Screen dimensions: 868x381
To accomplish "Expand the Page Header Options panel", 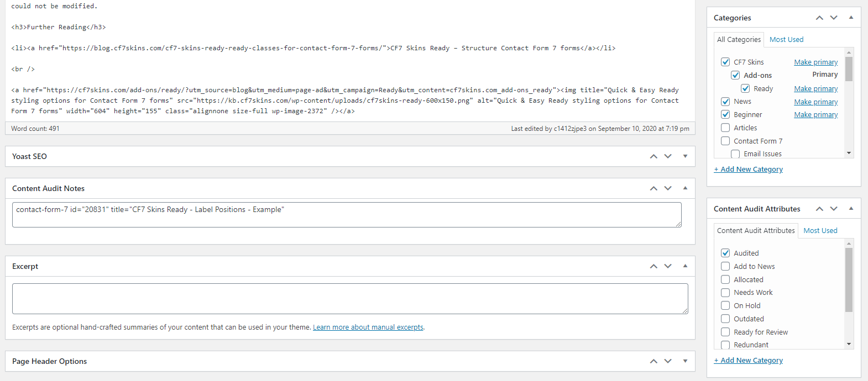I will (685, 361).
